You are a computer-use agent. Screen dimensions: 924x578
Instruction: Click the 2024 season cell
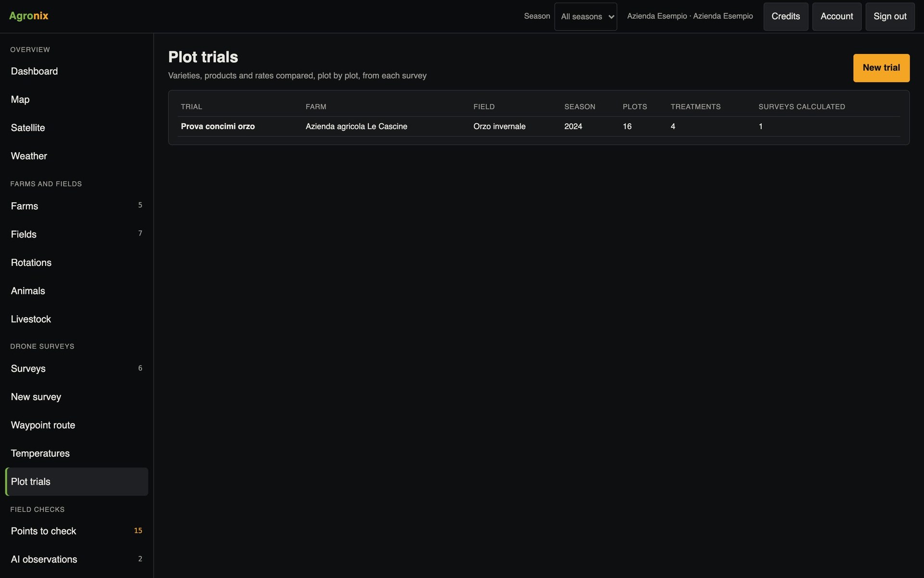click(573, 126)
